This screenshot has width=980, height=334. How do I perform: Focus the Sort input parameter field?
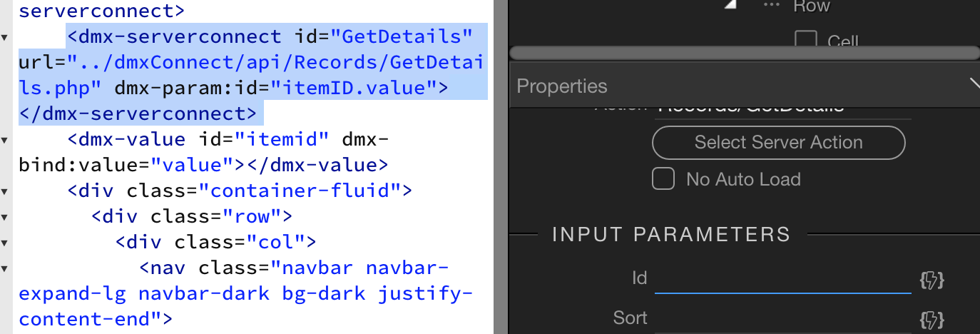coord(783,319)
